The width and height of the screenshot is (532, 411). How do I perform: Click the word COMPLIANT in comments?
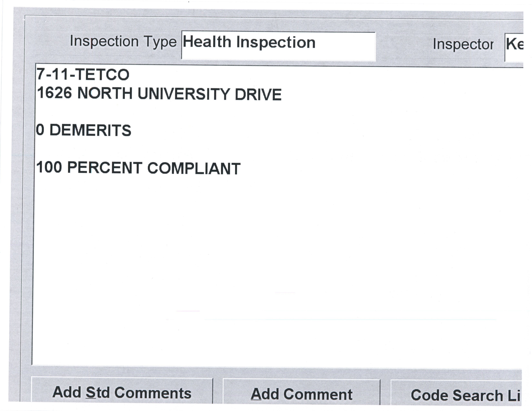point(194,168)
